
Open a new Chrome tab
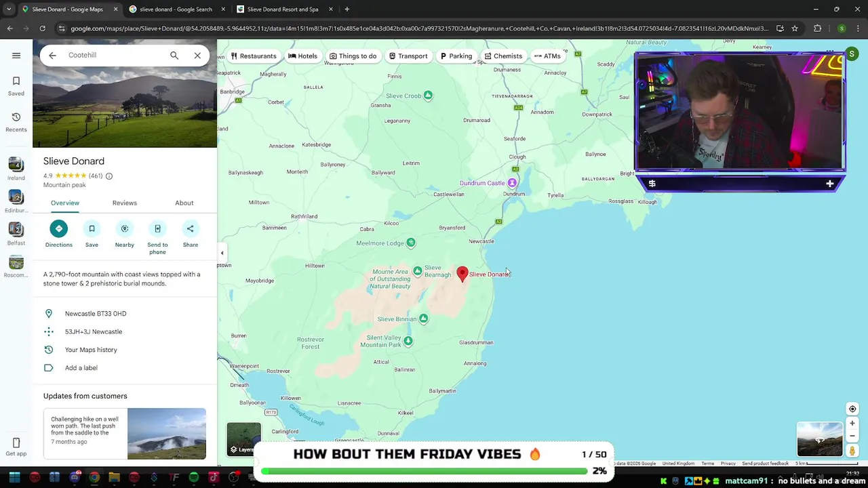pyautogui.click(x=347, y=9)
